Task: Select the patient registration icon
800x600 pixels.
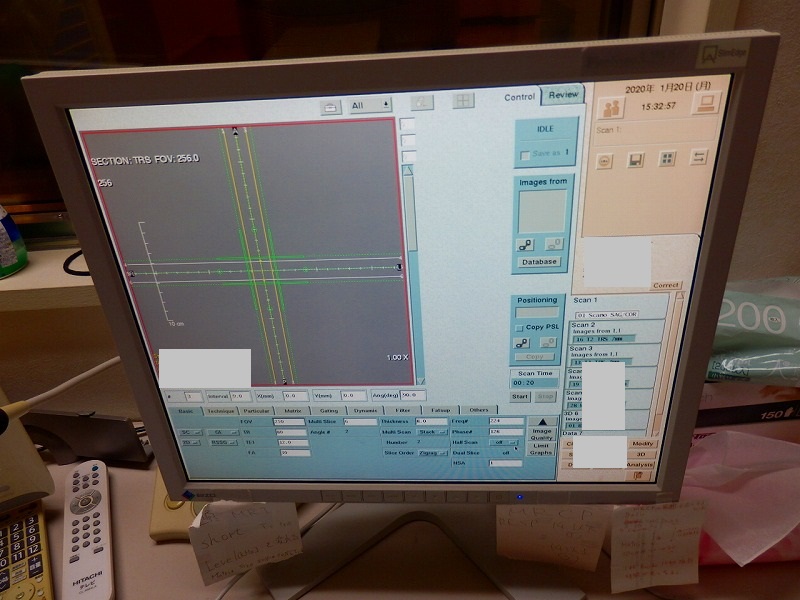Action: tap(612, 107)
